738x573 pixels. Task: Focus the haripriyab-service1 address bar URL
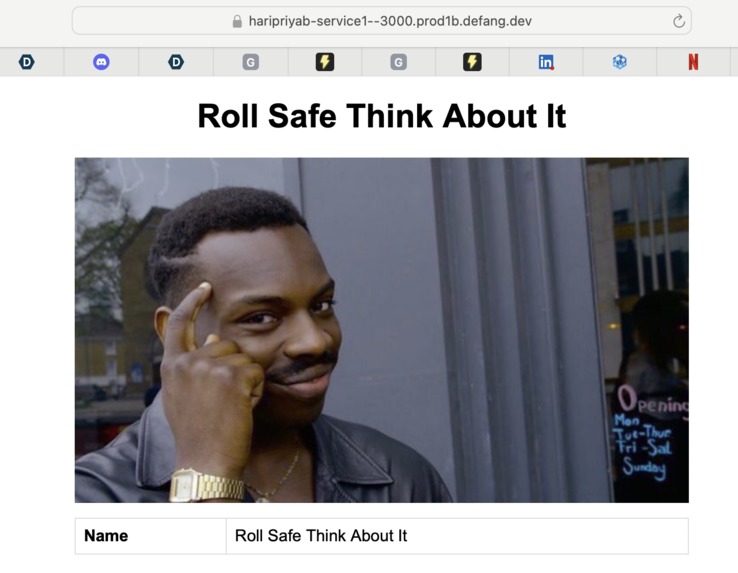pyautogui.click(x=390, y=21)
